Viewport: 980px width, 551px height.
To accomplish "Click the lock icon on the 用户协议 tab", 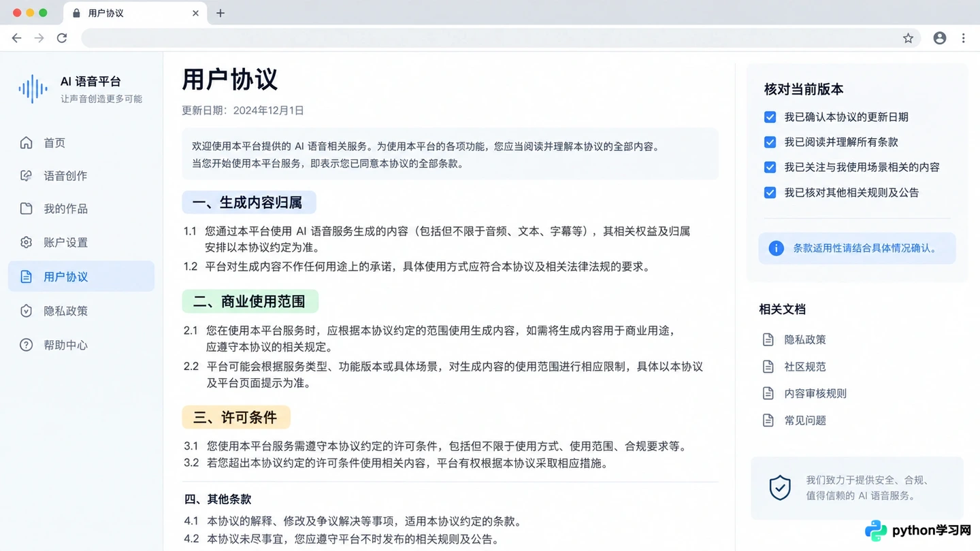I will point(76,13).
